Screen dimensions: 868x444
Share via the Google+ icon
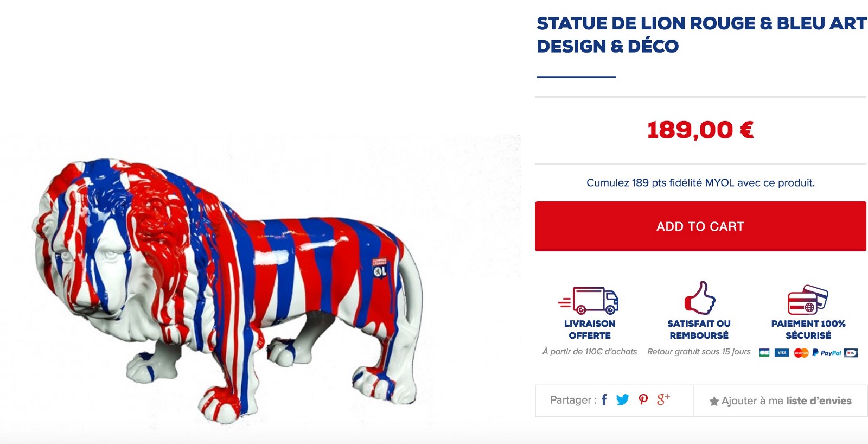point(663,399)
